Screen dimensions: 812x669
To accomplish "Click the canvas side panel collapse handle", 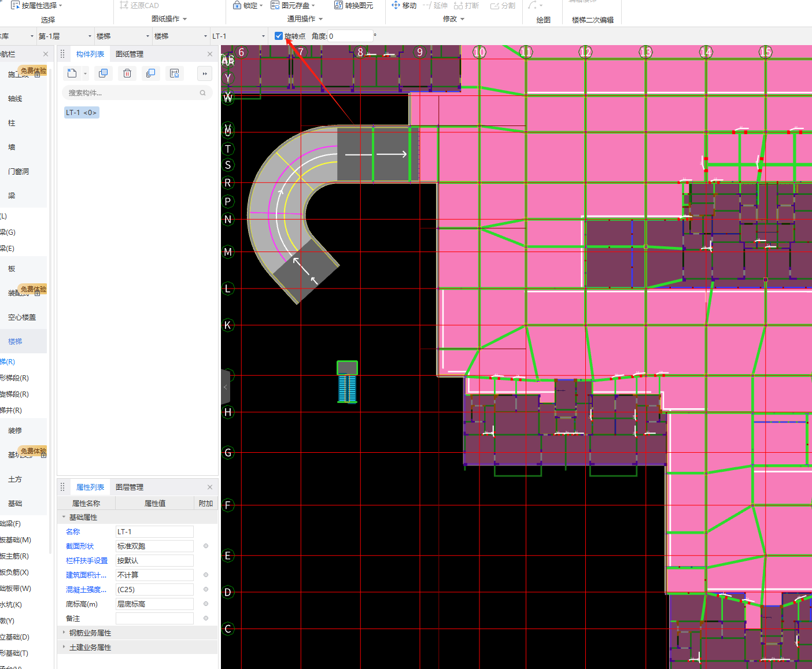I will coord(226,386).
